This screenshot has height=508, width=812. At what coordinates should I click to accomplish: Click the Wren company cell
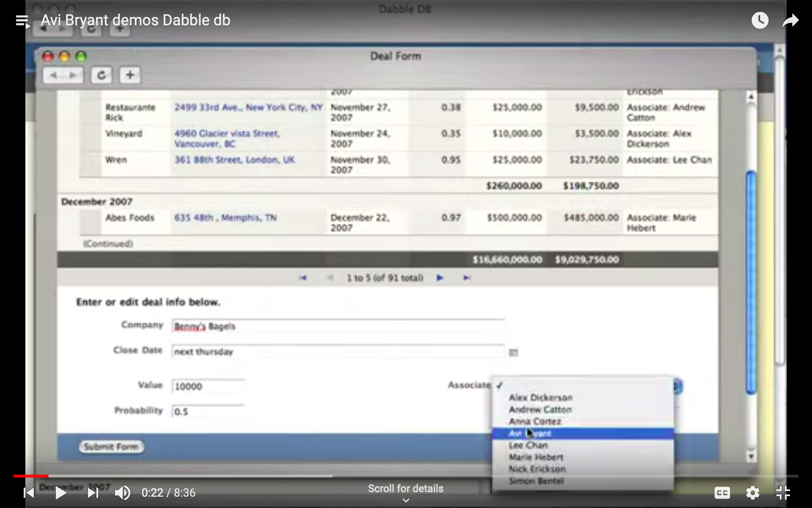click(116, 160)
